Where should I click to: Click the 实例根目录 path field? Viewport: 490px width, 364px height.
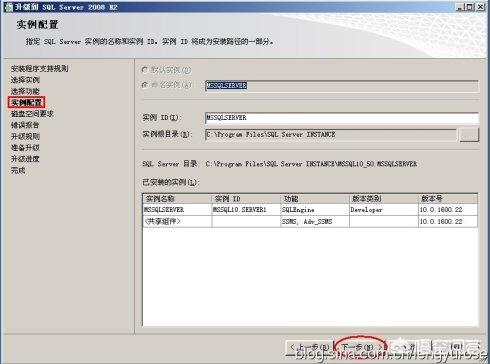[331, 135]
